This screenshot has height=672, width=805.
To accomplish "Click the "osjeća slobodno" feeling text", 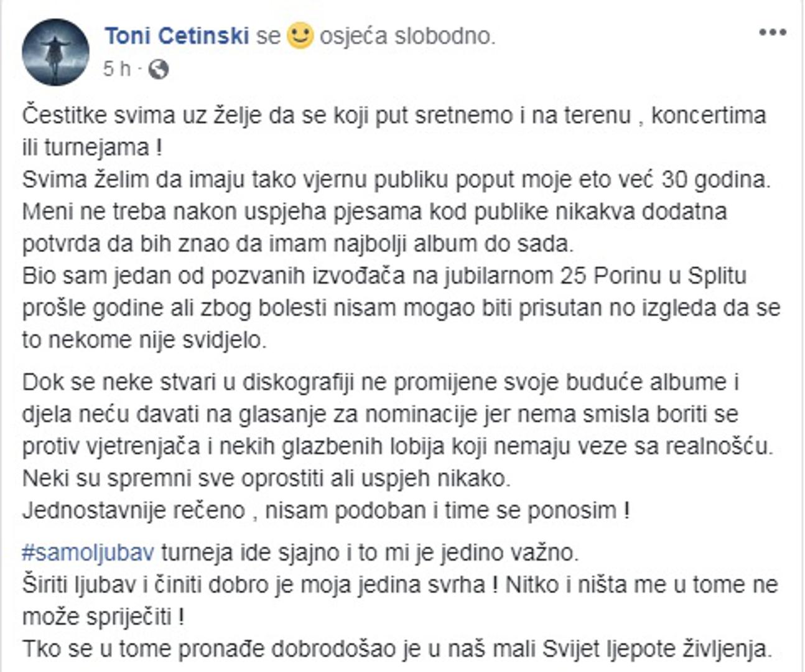I will click(407, 36).
